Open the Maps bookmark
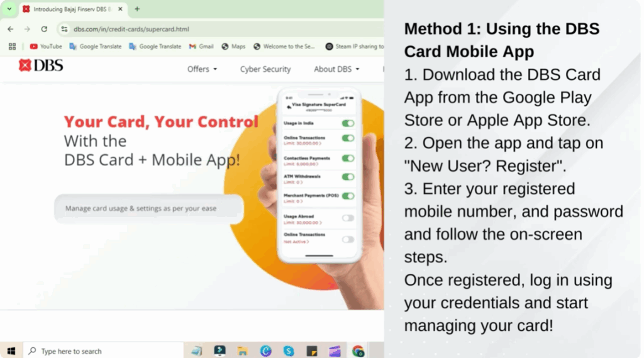 [x=233, y=47]
